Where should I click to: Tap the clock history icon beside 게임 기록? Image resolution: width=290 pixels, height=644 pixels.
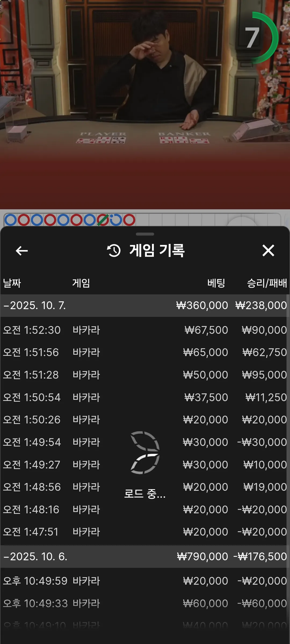click(x=114, y=251)
